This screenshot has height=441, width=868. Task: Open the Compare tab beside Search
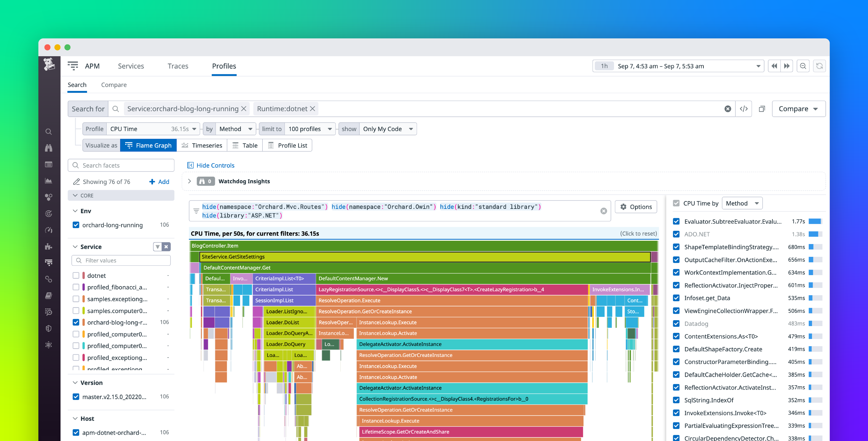point(114,85)
